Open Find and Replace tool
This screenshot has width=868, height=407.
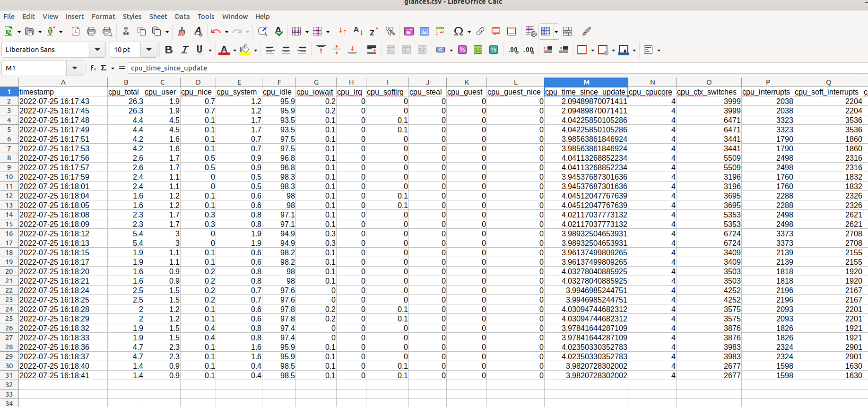pyautogui.click(x=262, y=32)
